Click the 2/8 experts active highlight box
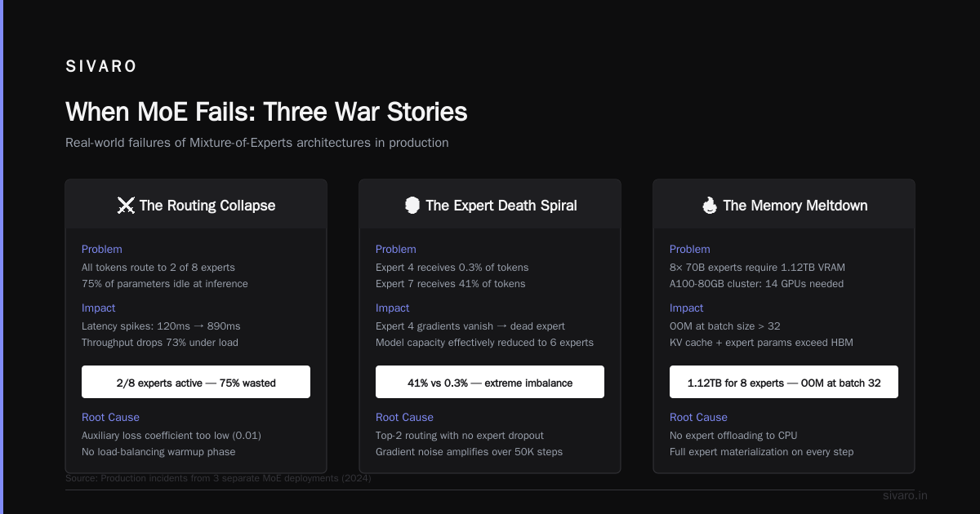The image size is (980, 514). pyautogui.click(x=196, y=382)
